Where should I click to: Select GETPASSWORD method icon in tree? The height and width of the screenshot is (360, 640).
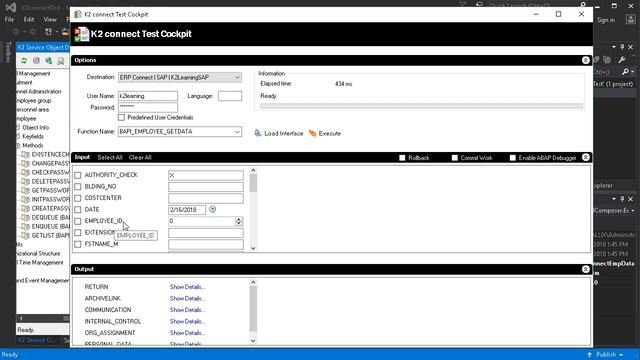[x=25, y=191]
